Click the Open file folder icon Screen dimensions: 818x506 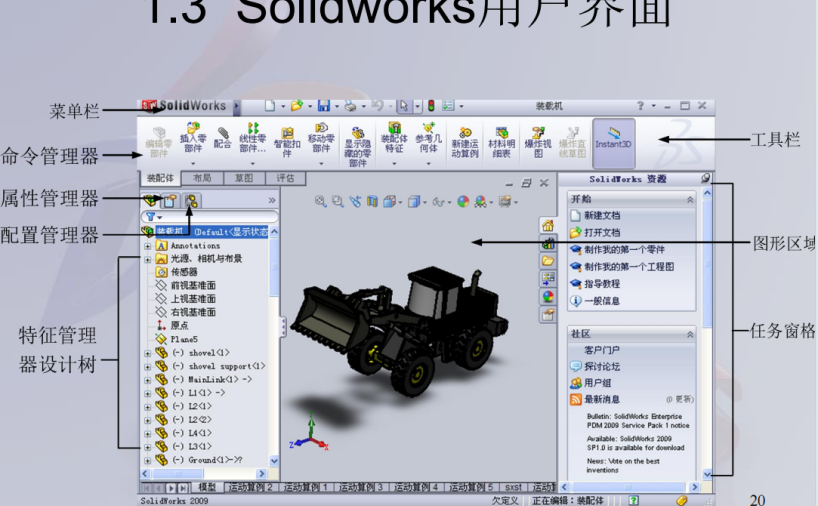[296, 106]
